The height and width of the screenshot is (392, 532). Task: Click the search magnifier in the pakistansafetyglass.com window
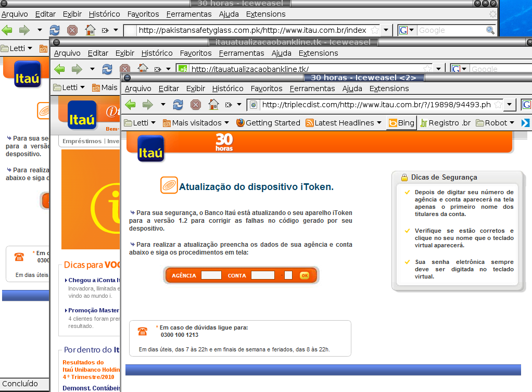click(x=490, y=30)
